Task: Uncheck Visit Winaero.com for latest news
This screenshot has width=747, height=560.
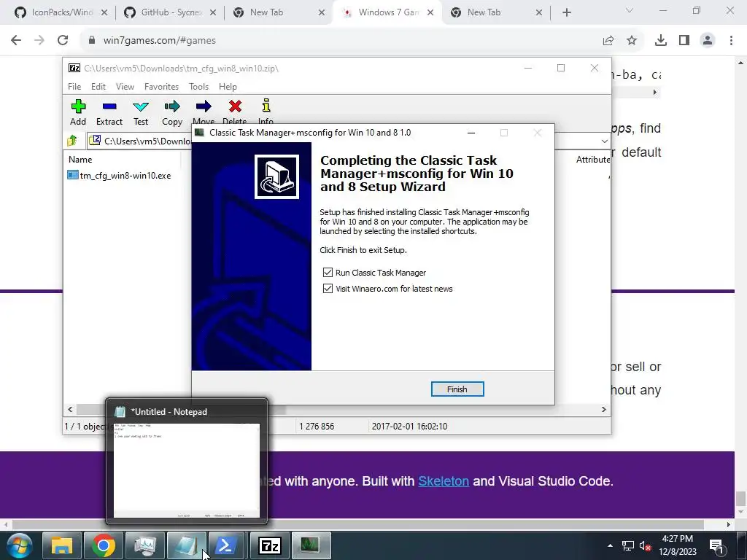Action: click(x=328, y=289)
